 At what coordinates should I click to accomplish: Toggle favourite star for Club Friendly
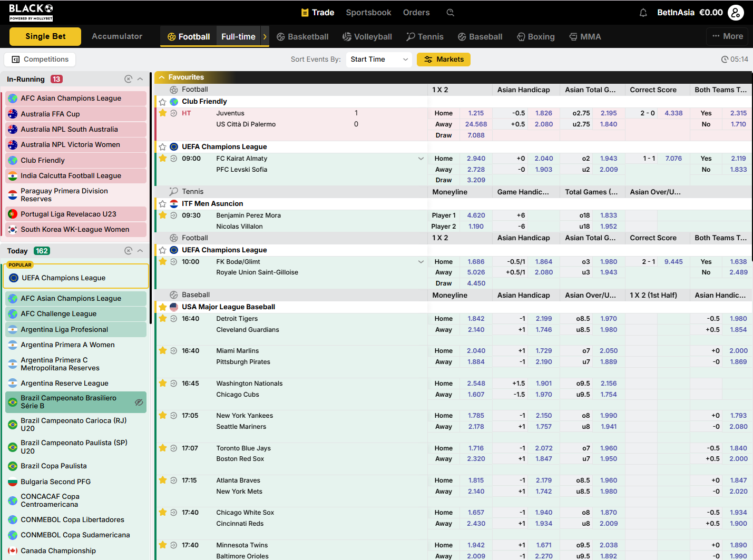click(x=163, y=102)
